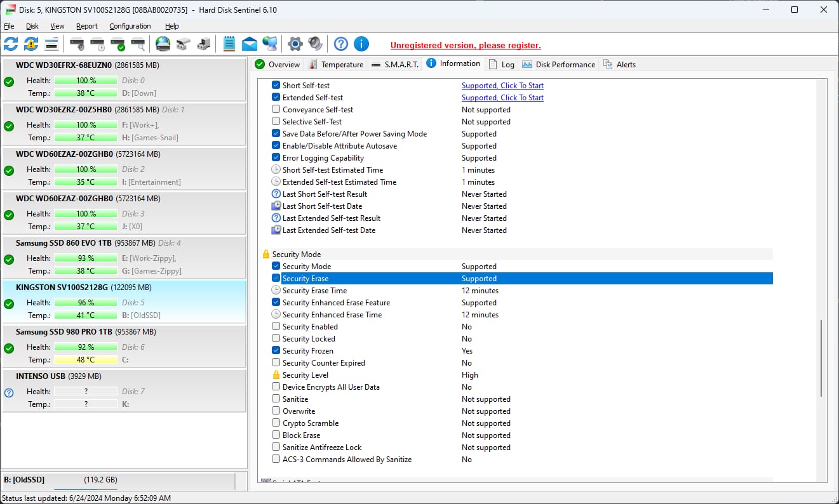The height and width of the screenshot is (504, 839).
Task: Click unknown status icon of INTENSO USB
Action: [x=9, y=393]
